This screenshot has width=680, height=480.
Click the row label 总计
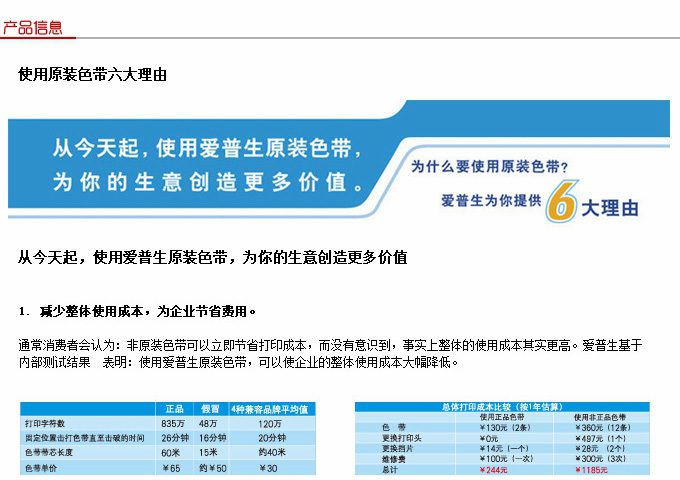click(389, 470)
